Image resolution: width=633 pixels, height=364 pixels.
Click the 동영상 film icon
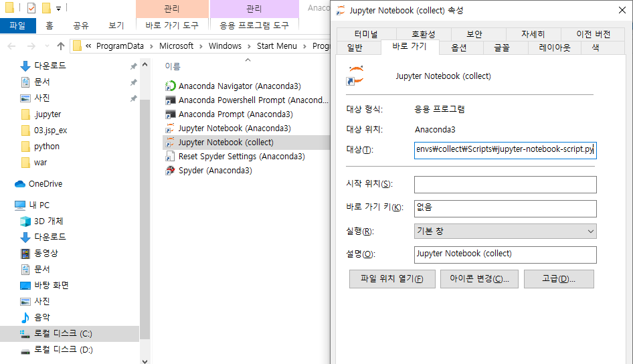pos(25,254)
